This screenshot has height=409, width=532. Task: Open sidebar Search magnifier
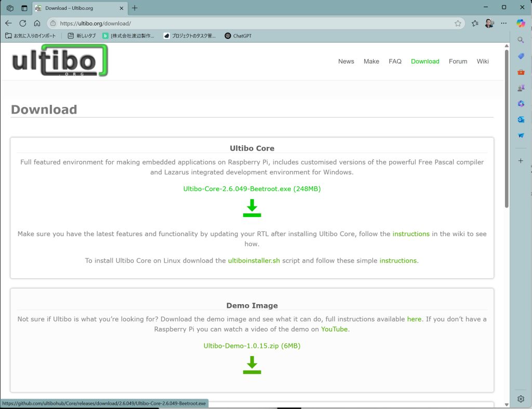click(x=521, y=40)
